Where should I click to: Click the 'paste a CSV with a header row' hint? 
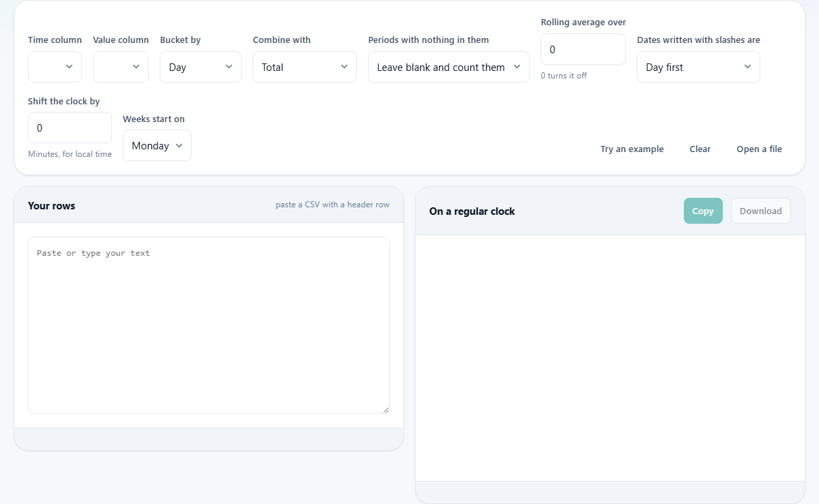point(332,205)
